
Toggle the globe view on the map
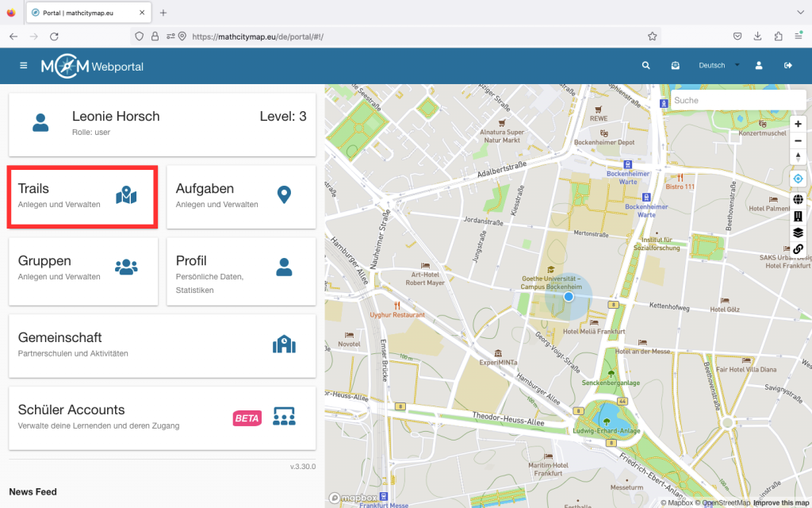point(798,199)
